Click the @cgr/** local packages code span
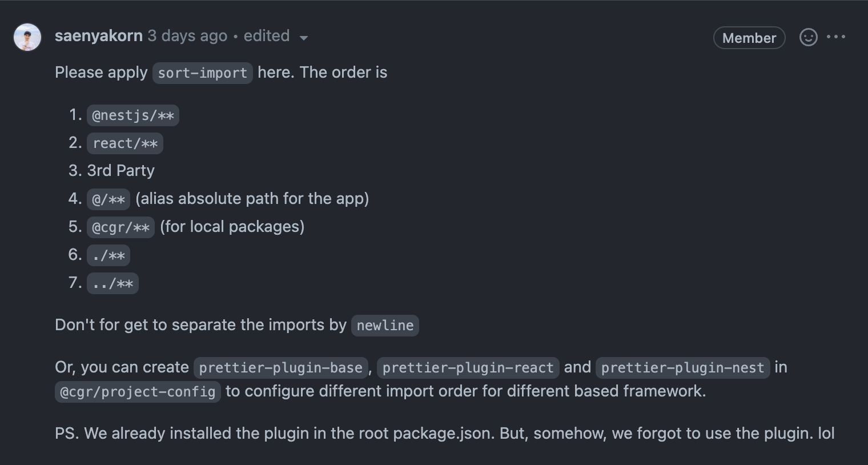This screenshot has width=868, height=465. (120, 226)
